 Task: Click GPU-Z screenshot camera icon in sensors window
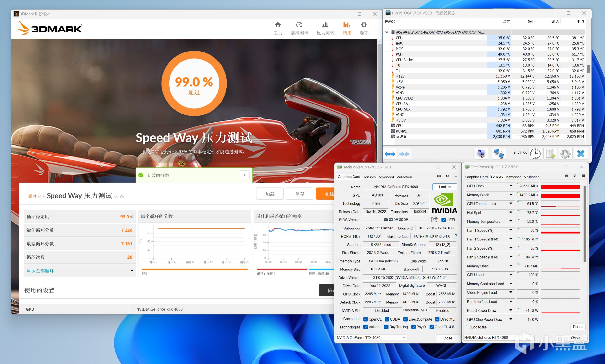click(566, 176)
